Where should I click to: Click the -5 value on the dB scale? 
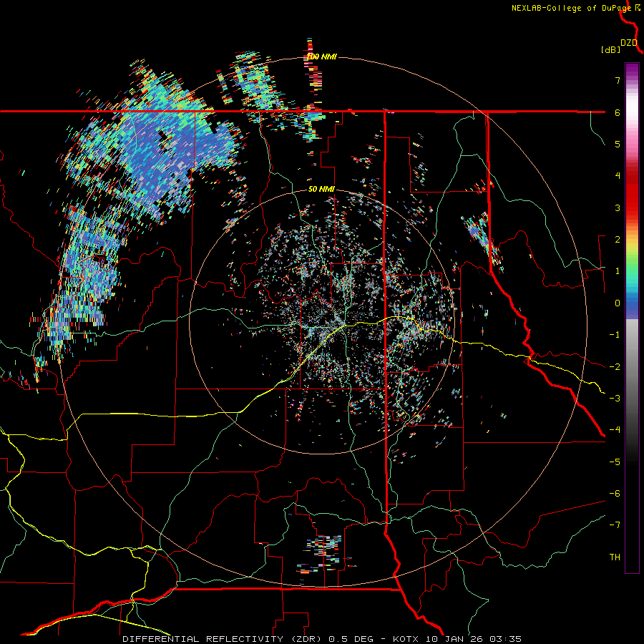[x=615, y=462]
